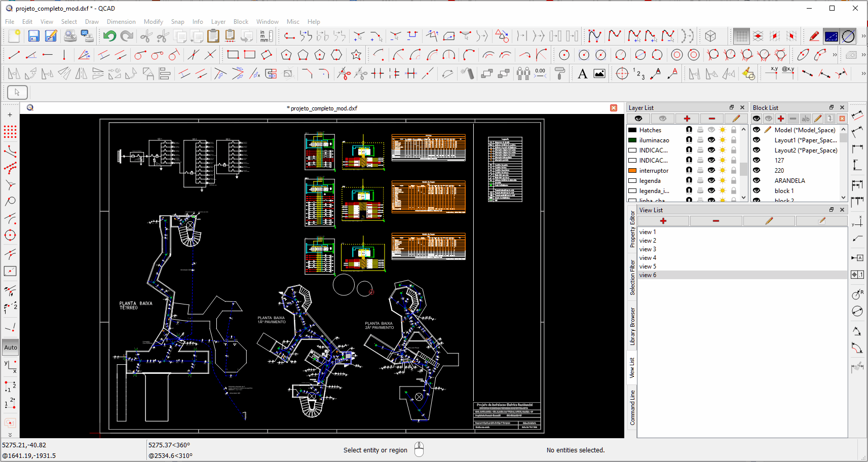Toggle the freeze sun icon on the interruptor layer
The width and height of the screenshot is (868, 462).
click(x=723, y=171)
